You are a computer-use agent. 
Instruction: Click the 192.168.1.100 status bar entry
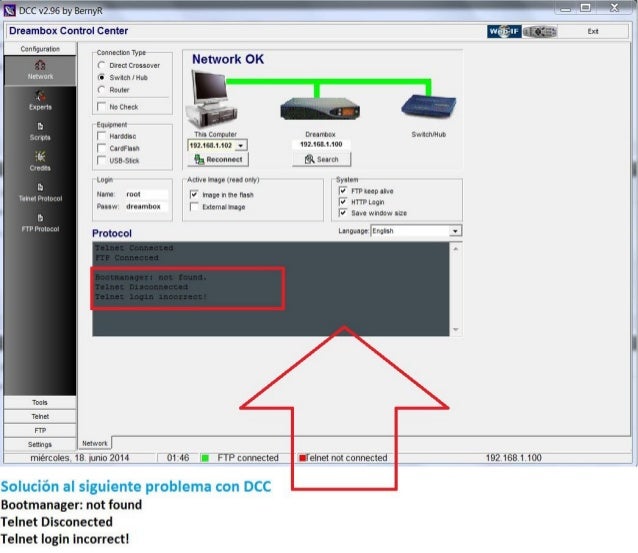[x=513, y=458]
